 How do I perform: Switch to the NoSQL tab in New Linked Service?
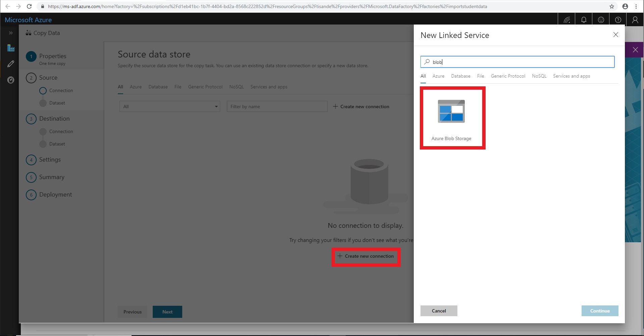click(539, 76)
